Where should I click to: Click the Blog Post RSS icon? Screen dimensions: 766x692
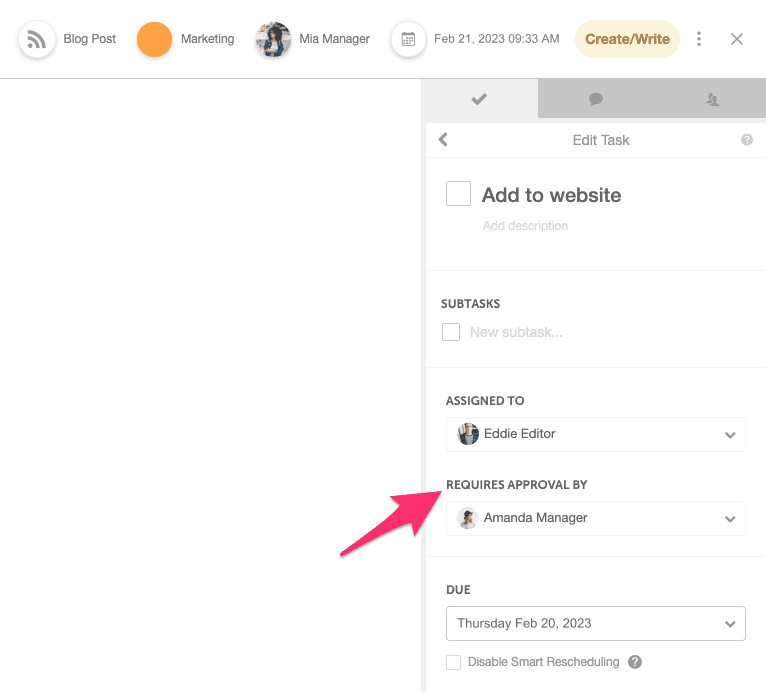coord(37,40)
